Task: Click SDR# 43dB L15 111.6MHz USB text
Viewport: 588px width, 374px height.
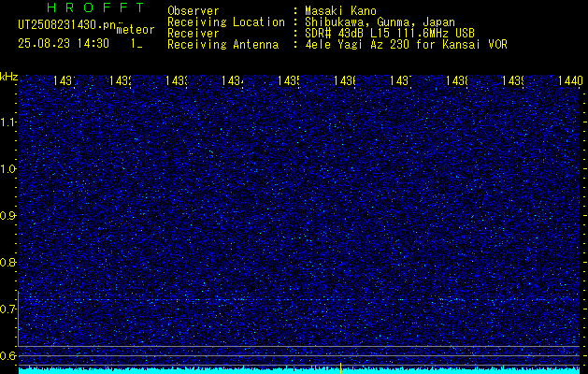Action: pos(390,34)
